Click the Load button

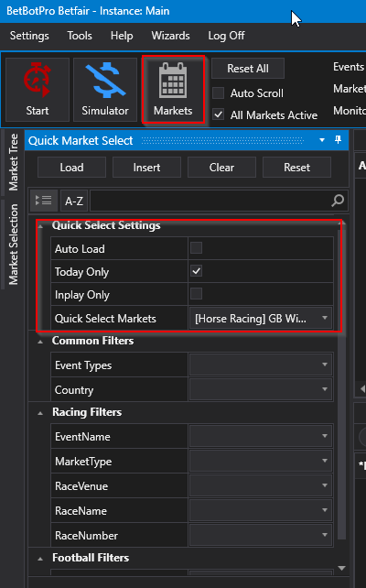point(71,168)
